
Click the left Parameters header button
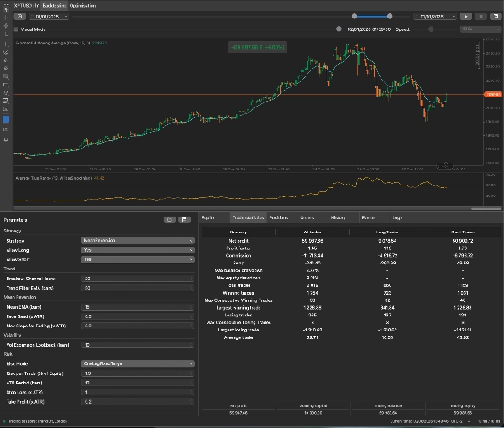(x=170, y=220)
